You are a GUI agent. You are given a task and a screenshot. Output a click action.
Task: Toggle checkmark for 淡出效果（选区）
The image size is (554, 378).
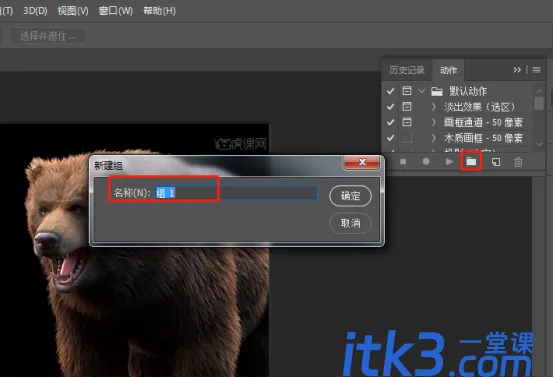tap(390, 106)
